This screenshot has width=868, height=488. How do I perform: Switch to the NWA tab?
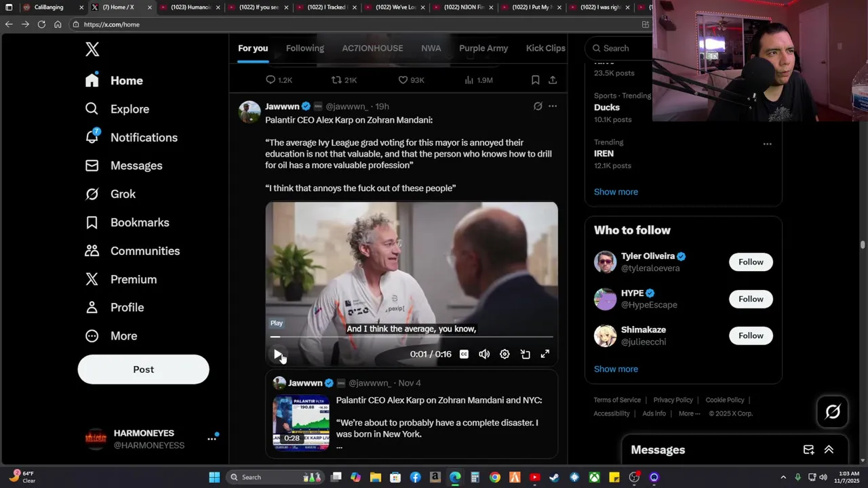[x=431, y=48]
